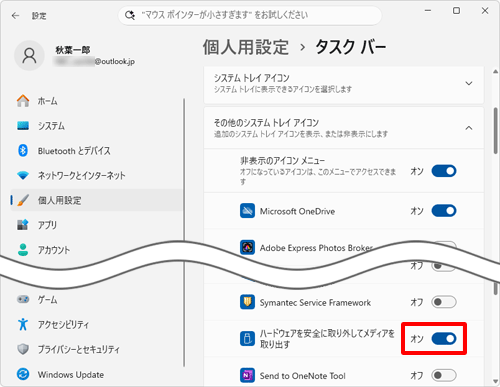The width and height of the screenshot is (500, 387).
Task: Click the Send to OneNote Tool icon
Action: tap(247, 375)
